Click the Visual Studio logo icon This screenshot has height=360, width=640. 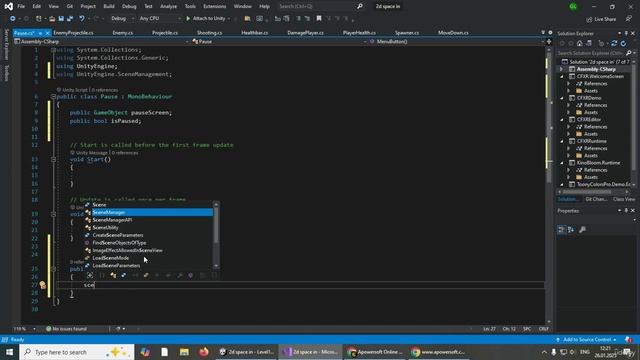coord(9,7)
